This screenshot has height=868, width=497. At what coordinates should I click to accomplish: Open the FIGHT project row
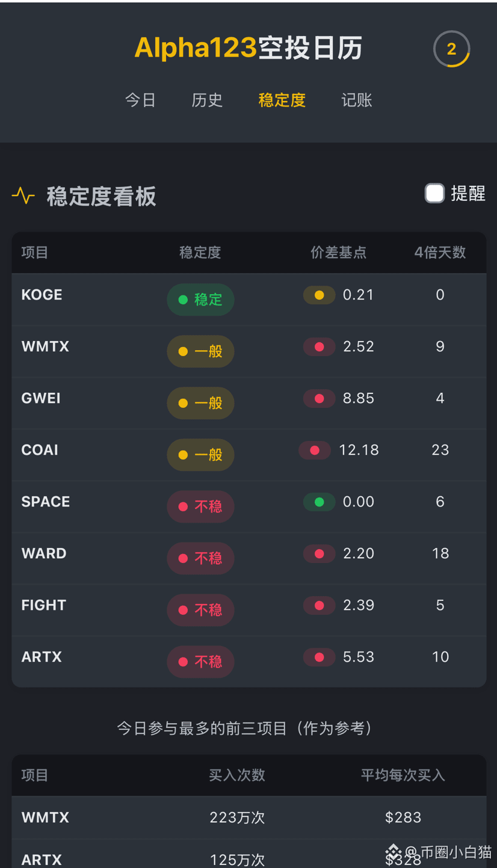249,610
